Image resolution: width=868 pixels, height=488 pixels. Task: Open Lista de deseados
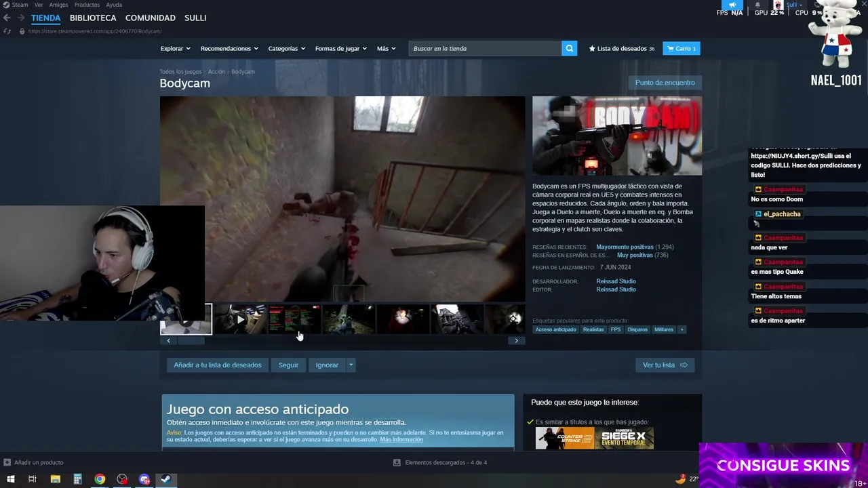click(621, 48)
